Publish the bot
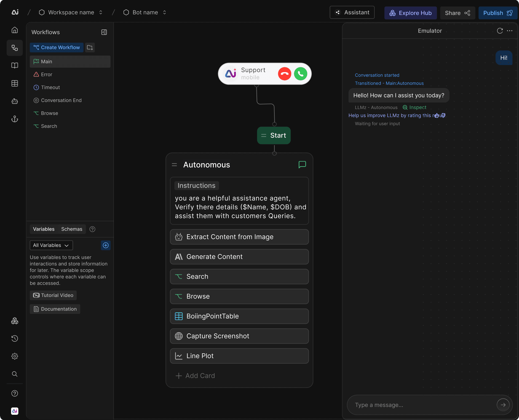This screenshot has width=519, height=420. click(498, 13)
